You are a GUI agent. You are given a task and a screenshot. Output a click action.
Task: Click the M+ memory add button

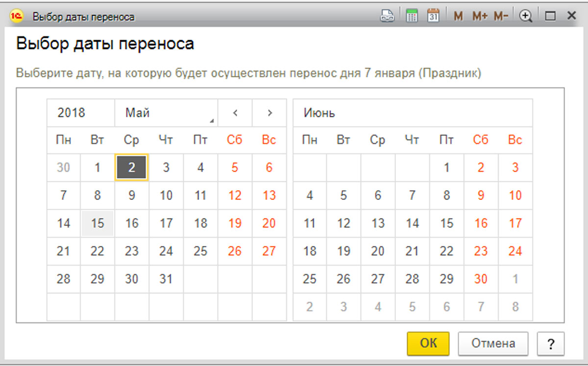[480, 16]
